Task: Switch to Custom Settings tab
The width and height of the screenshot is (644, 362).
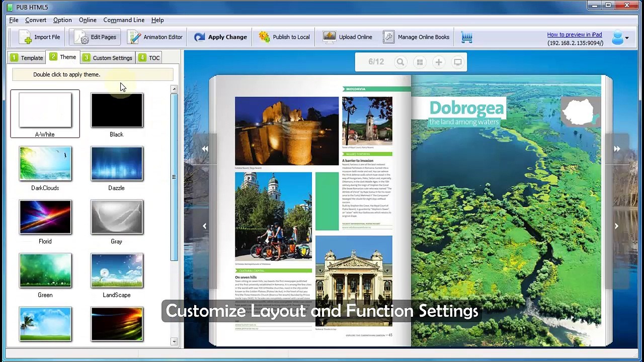Action: [x=108, y=58]
